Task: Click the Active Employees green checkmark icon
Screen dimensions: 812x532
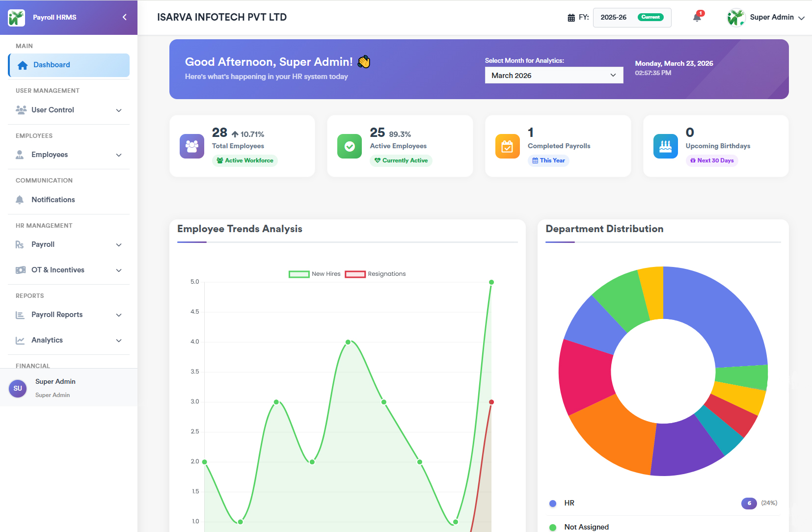Action: coord(350,146)
